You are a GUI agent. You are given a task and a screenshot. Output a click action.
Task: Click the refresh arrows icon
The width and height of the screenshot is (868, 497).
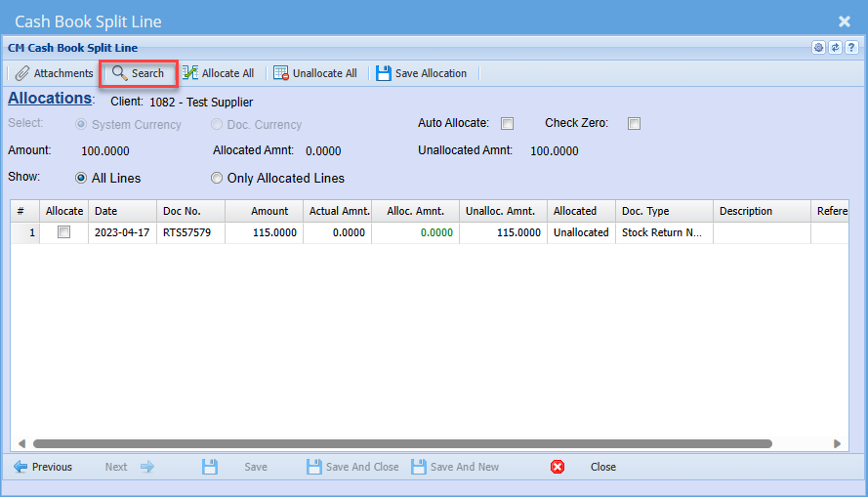point(835,48)
